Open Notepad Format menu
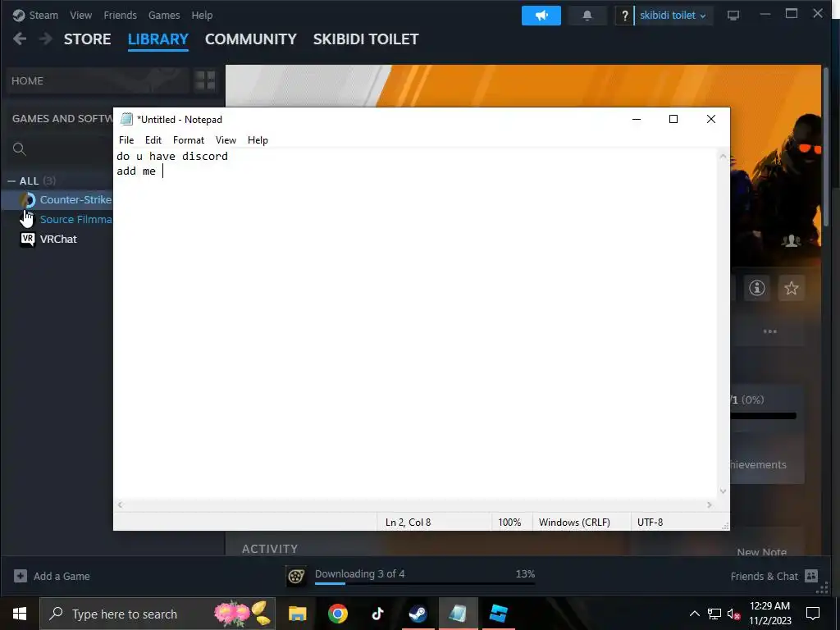 coord(189,139)
